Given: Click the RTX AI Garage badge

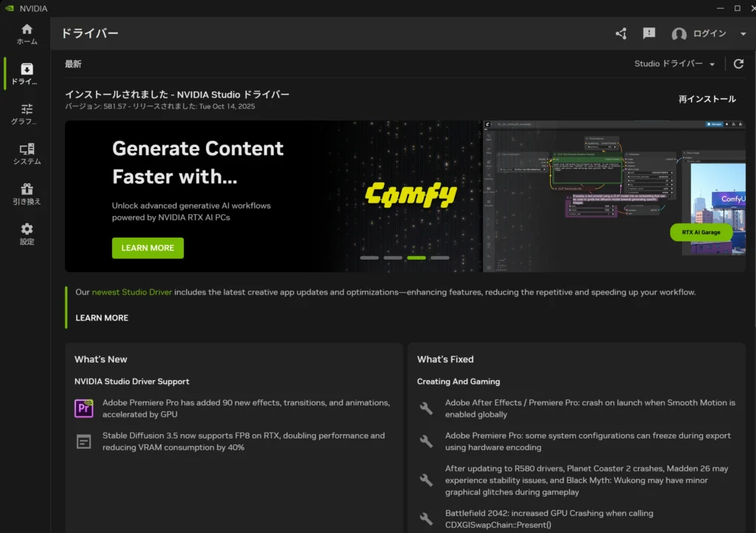Looking at the screenshot, I should 701,232.
